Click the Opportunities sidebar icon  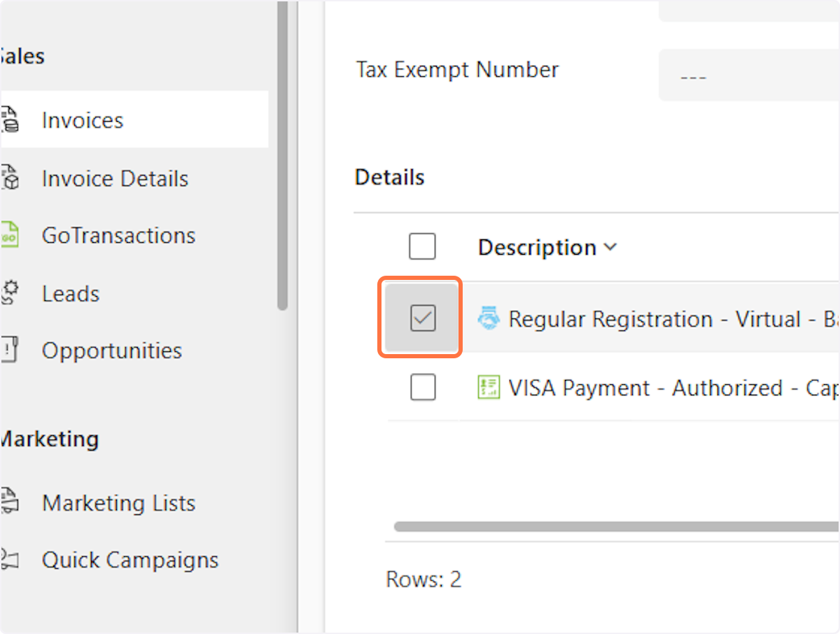(9, 350)
